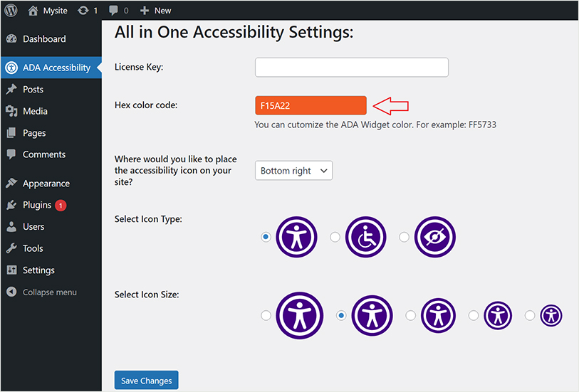The image size is (579, 392).
Task: Click the WordPress logo icon
Action: pyautogui.click(x=11, y=11)
